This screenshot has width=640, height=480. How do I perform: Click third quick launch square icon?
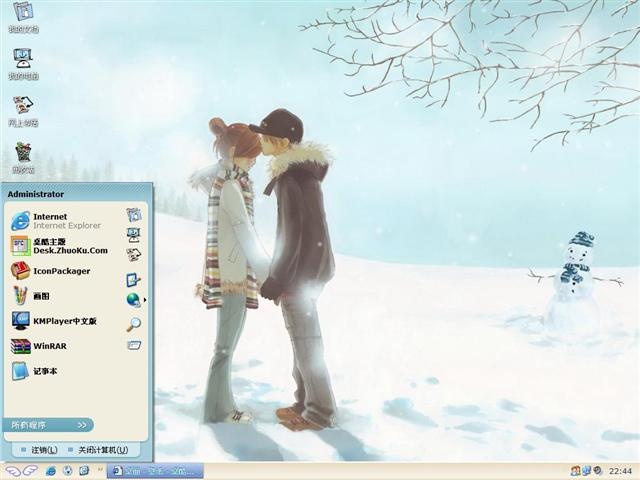[x=84, y=471]
